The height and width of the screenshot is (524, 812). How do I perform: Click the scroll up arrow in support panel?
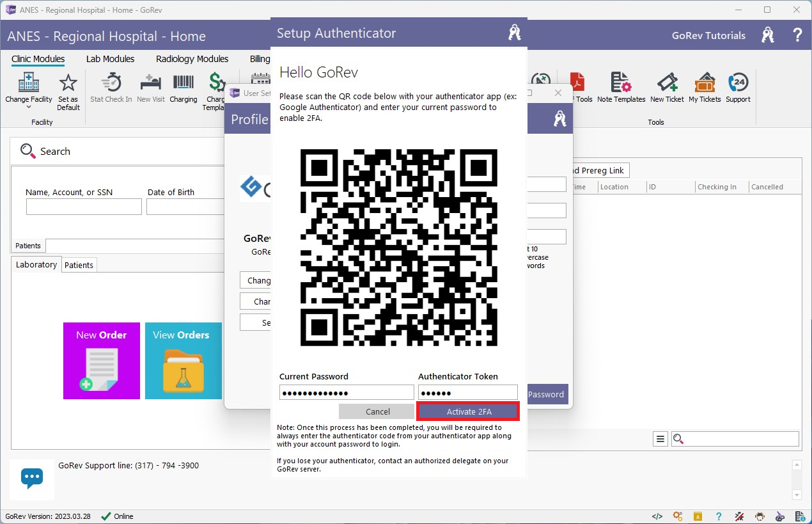click(797, 465)
